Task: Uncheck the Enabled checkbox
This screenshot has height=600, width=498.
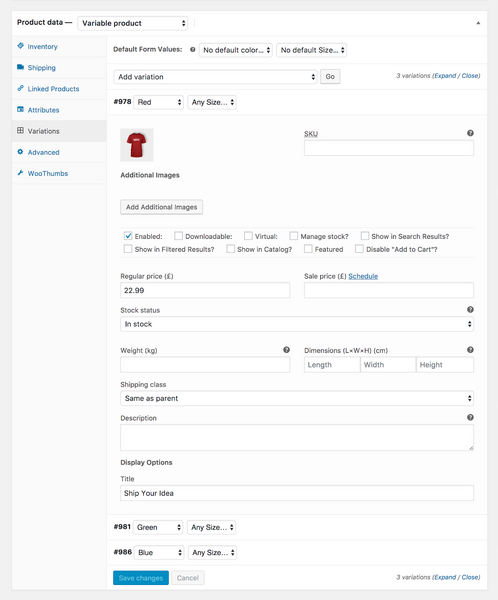Action: click(128, 236)
